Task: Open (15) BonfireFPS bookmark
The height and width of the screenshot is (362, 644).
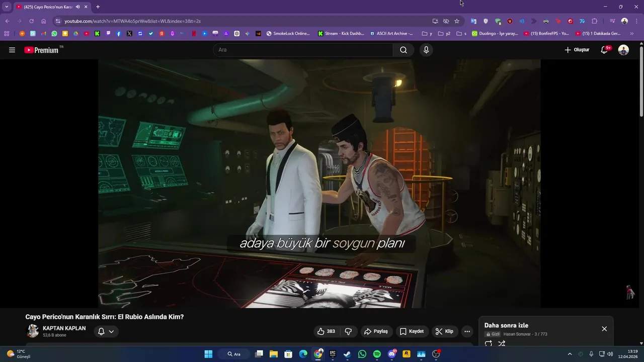Action: 546,34
